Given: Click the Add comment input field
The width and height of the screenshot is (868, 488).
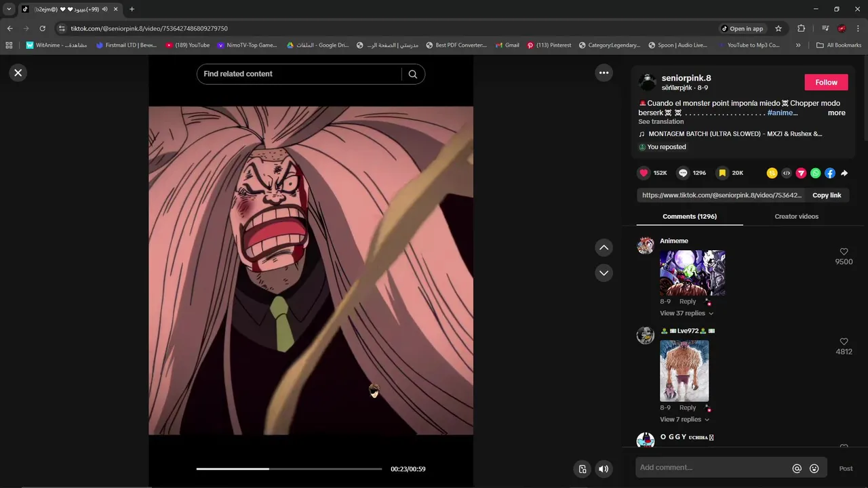Looking at the screenshot, I should click(712, 468).
